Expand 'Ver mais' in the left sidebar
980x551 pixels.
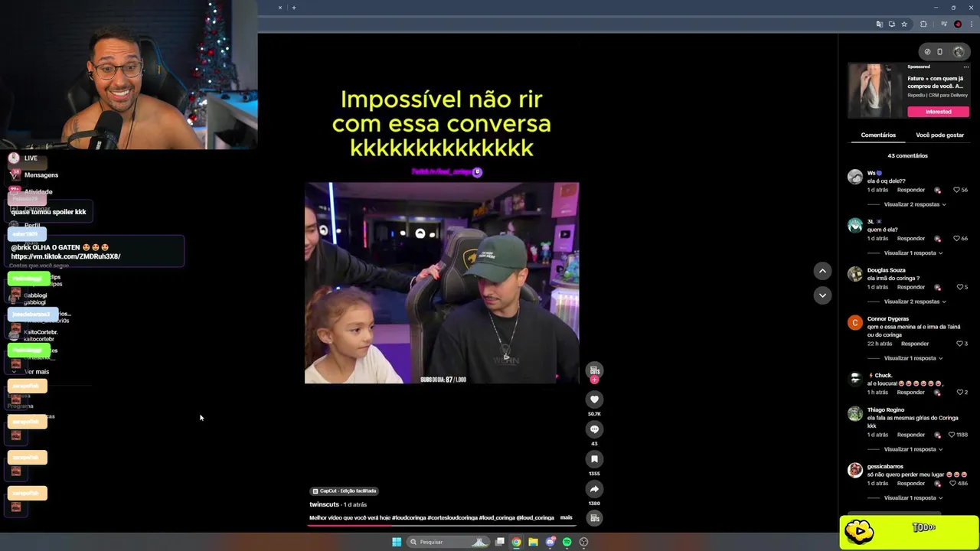[36, 372]
